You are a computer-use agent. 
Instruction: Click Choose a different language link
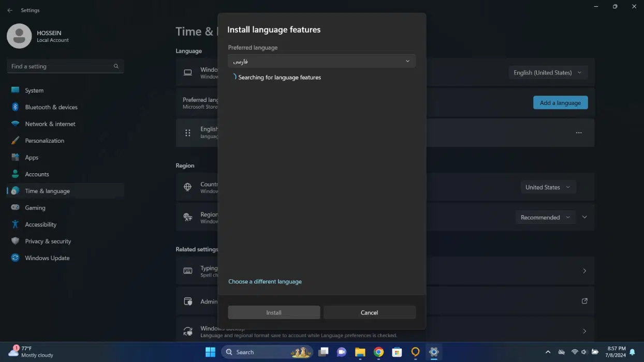[265, 281]
